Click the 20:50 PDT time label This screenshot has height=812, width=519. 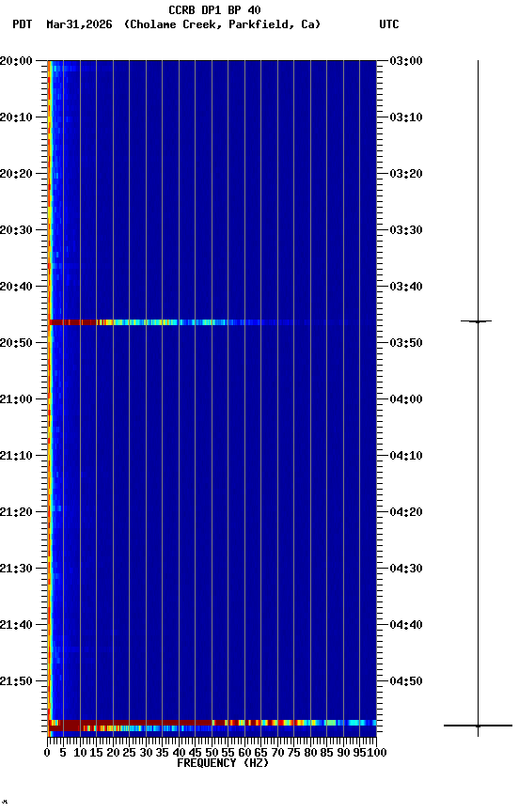(16, 343)
